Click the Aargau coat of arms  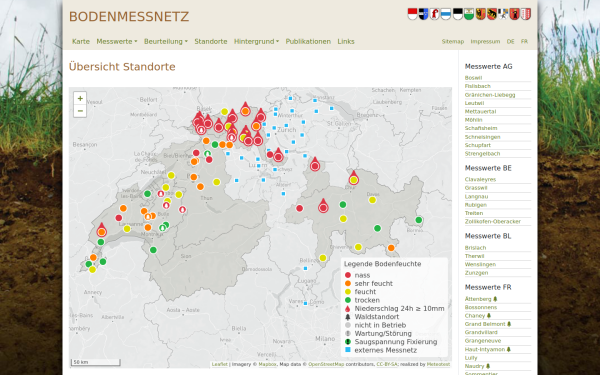(423, 14)
